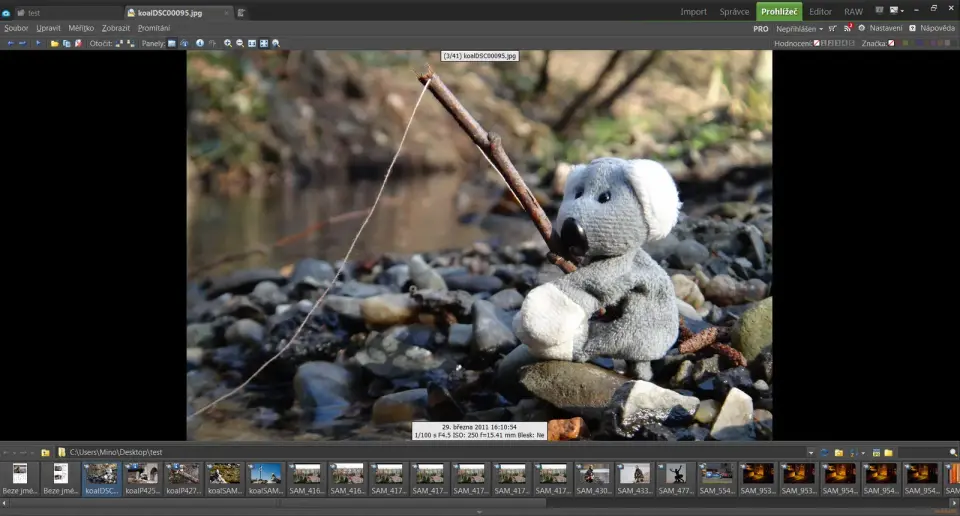
Task: Toggle the histogram panel icon
Action: point(184,44)
